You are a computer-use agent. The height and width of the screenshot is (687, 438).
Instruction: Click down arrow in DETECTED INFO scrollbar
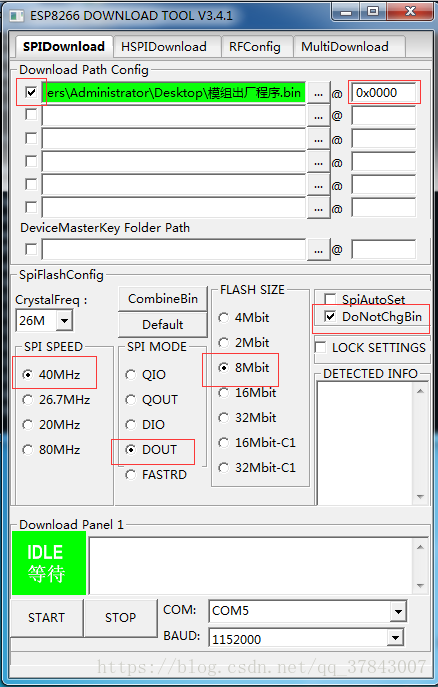tap(420, 497)
